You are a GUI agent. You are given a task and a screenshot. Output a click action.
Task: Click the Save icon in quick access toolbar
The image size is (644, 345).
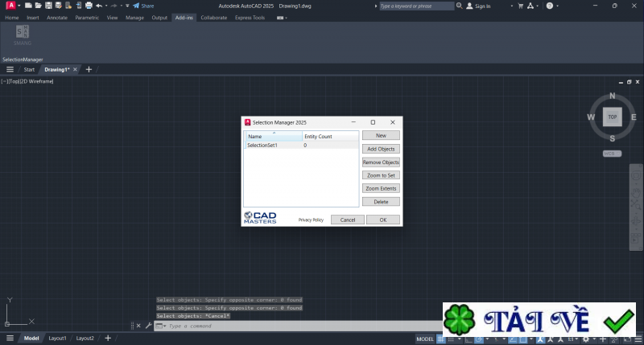tap(48, 6)
